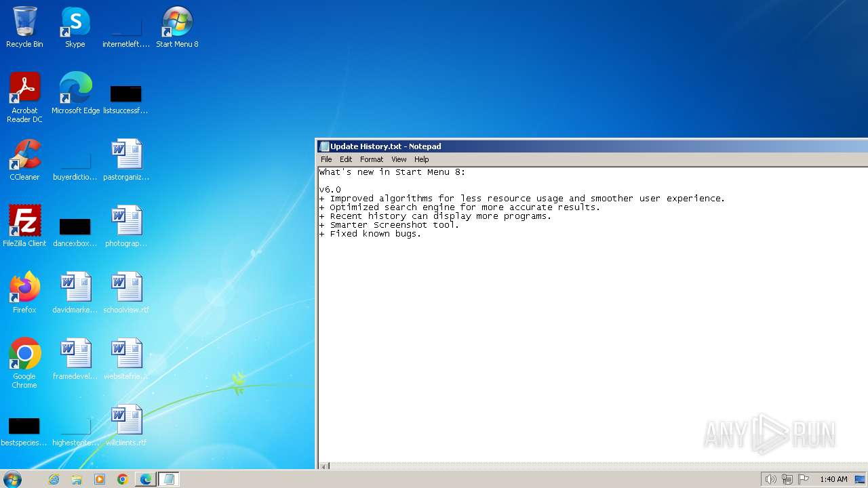The height and width of the screenshot is (488, 868).
Task: Open Chrome from the taskbar
Action: 123,479
